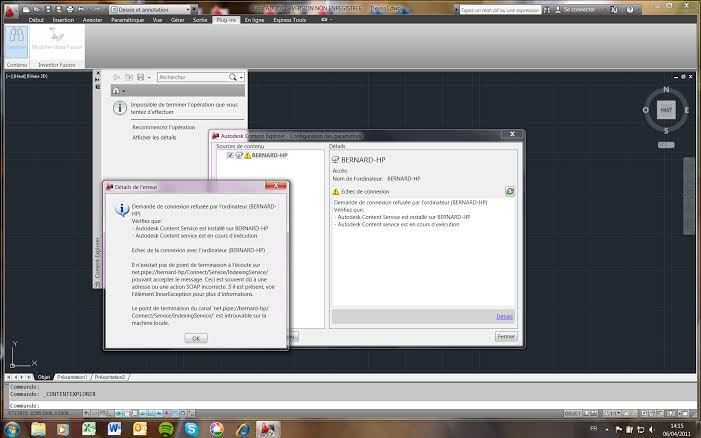Close the Détails de l'erreur dialog
The width and height of the screenshot is (701, 438).
[276, 185]
